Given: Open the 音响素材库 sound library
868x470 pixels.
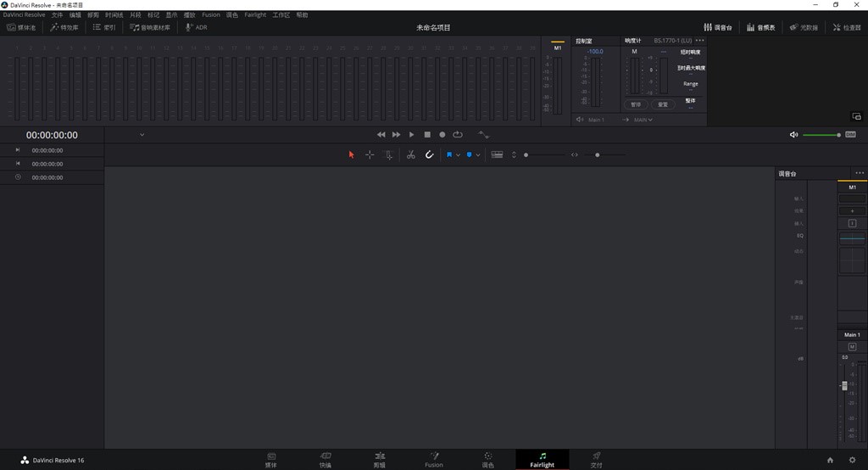Looking at the screenshot, I should point(149,27).
